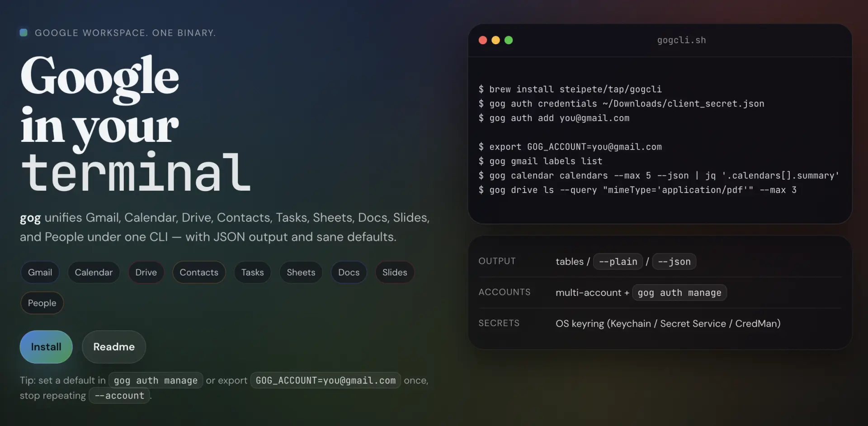Click the Tasks pill

(x=252, y=272)
